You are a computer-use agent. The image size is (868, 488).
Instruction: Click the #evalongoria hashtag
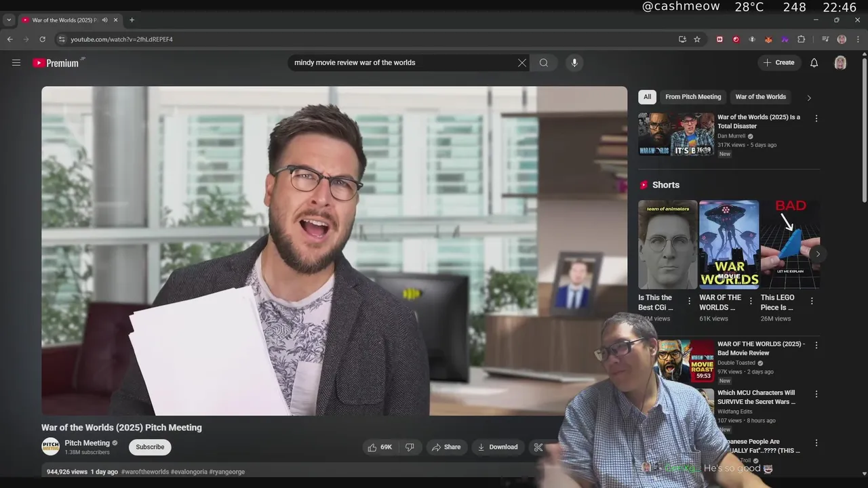[x=189, y=472]
